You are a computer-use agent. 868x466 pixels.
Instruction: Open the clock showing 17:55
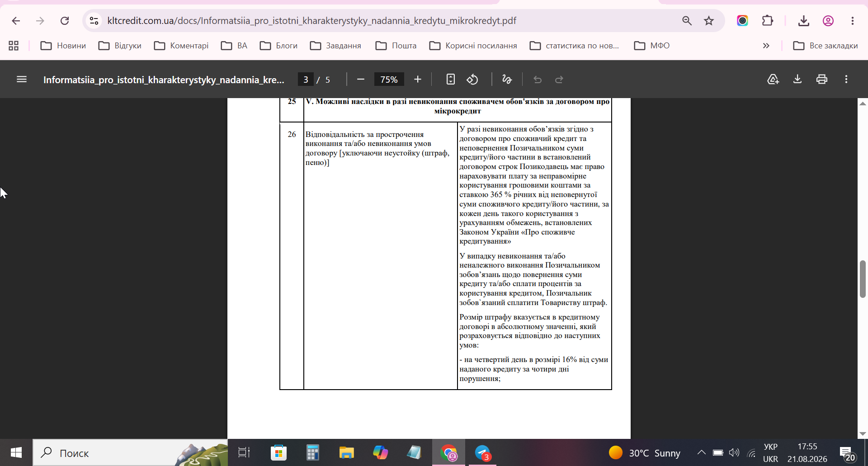(x=807, y=453)
